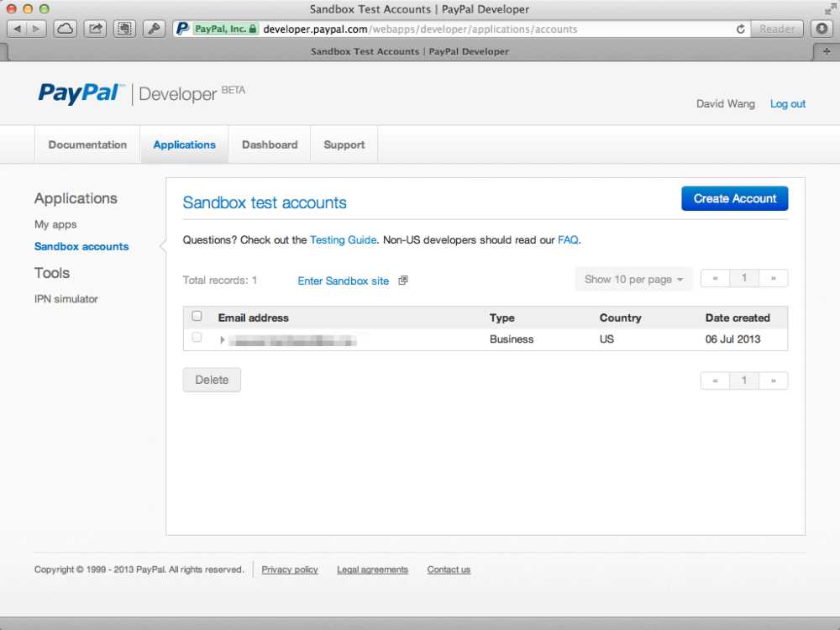Open the Documentation tab
The image size is (840, 630).
coord(87,144)
